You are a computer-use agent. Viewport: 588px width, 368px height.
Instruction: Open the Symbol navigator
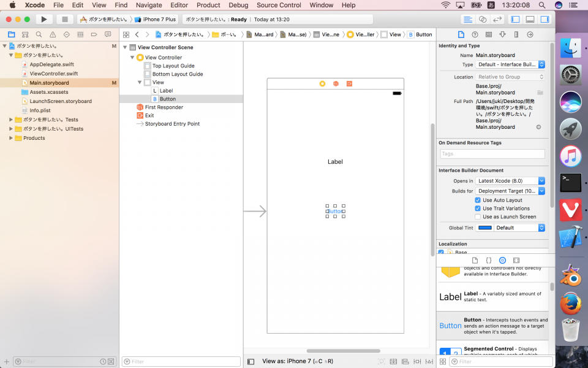pyautogui.click(x=25, y=34)
